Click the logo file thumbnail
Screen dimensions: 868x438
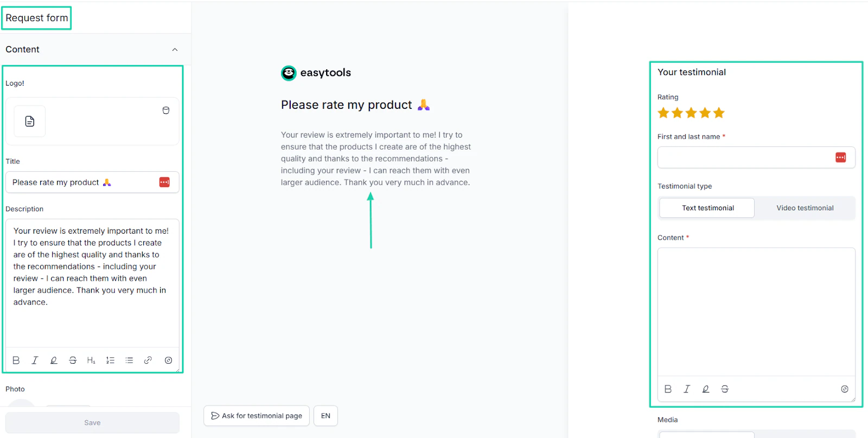tap(30, 121)
